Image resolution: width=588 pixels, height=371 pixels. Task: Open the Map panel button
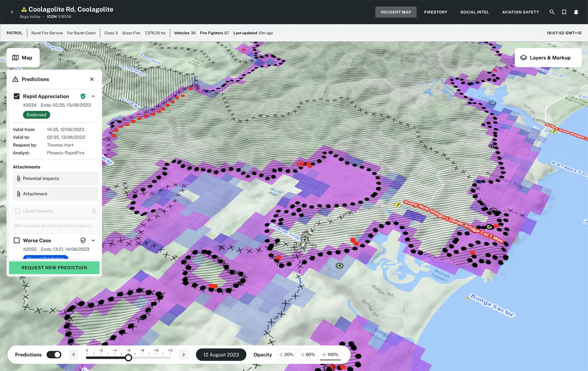(23, 58)
